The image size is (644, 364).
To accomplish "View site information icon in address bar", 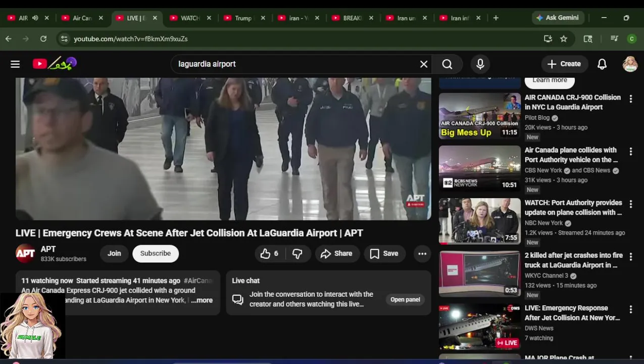I will (63, 39).
